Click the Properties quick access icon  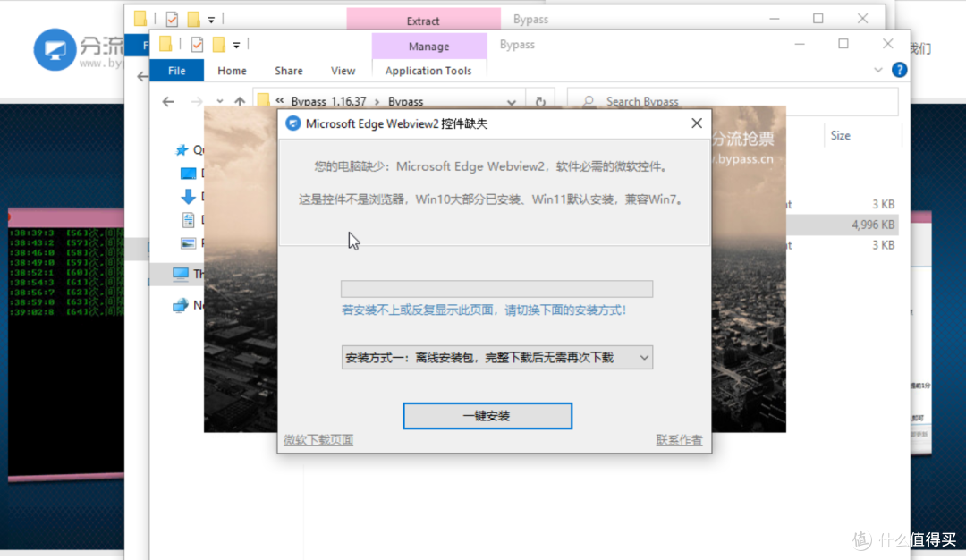pyautogui.click(x=197, y=45)
